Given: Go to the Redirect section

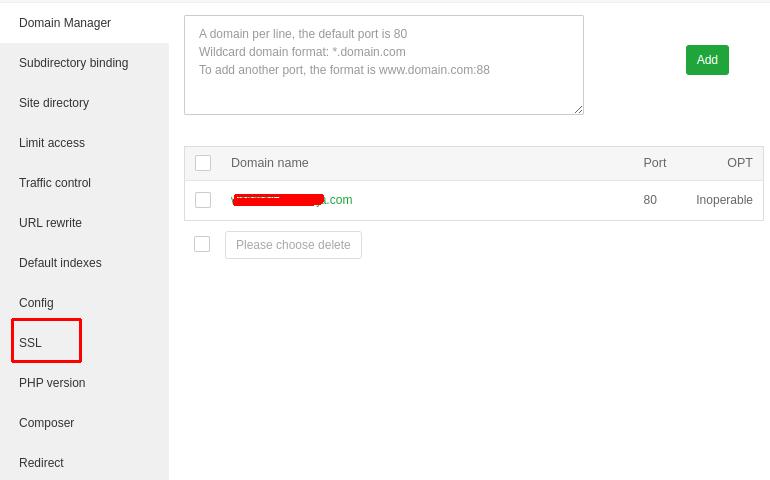Looking at the screenshot, I should click(41, 463).
